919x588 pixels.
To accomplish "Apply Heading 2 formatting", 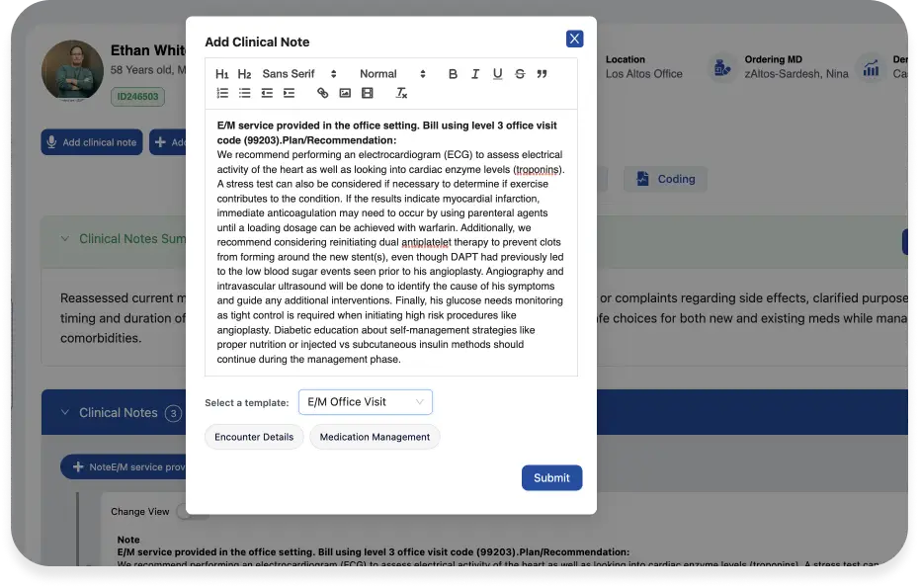I will pyautogui.click(x=244, y=74).
